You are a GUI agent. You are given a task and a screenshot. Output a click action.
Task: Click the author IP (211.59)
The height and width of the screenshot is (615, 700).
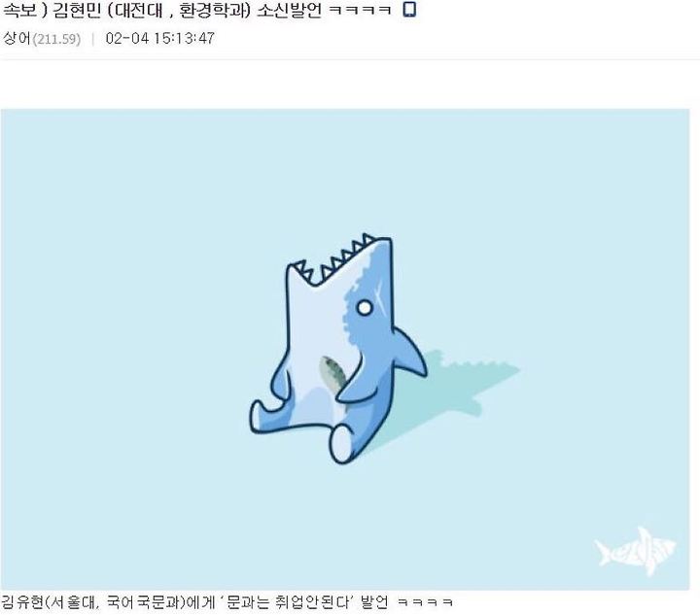click(56, 39)
